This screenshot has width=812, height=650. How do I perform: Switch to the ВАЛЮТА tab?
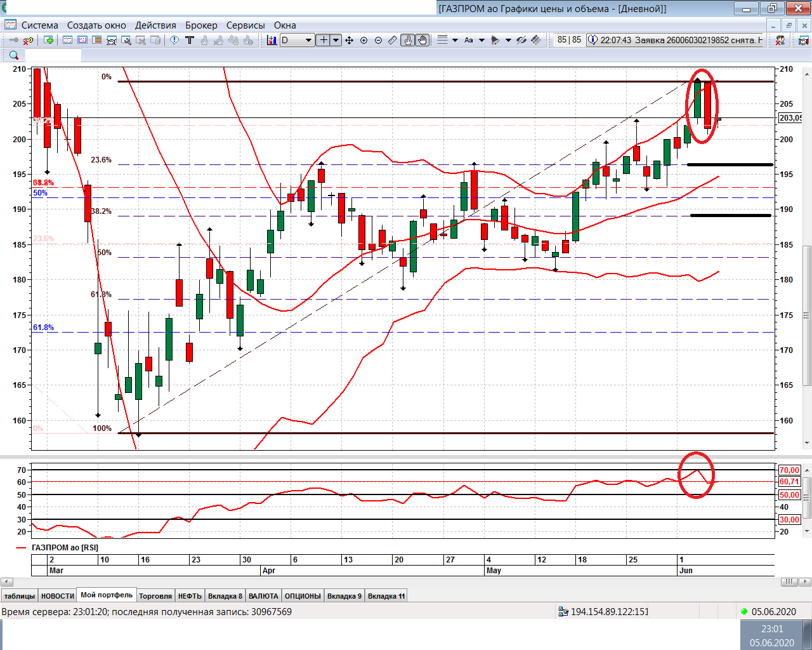(263, 596)
